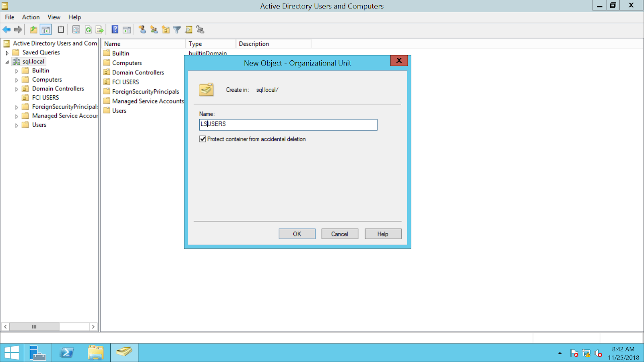Cancel the New Object dialog
Image resolution: width=644 pixels, height=362 pixels.
(339, 234)
